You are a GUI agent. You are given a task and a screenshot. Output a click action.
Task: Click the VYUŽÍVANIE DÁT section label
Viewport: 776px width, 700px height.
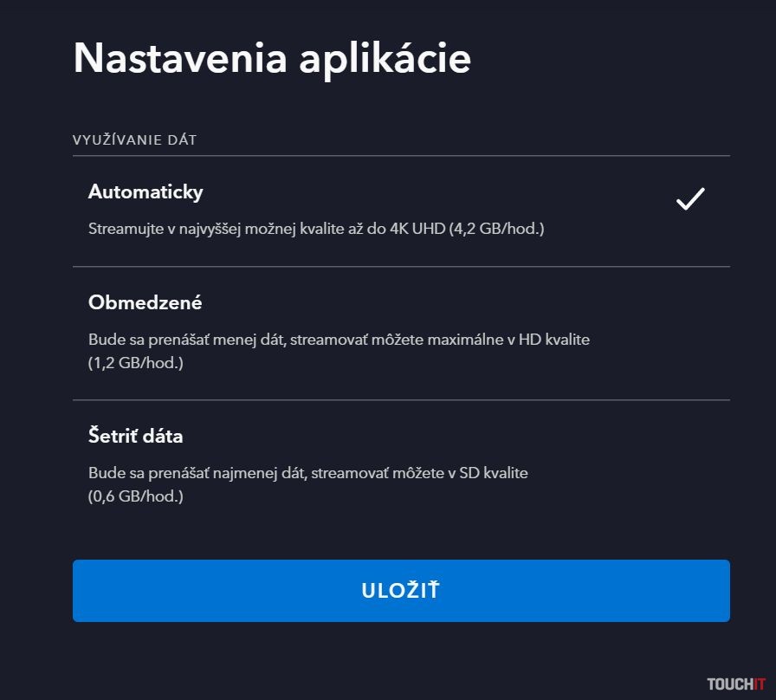pos(134,139)
